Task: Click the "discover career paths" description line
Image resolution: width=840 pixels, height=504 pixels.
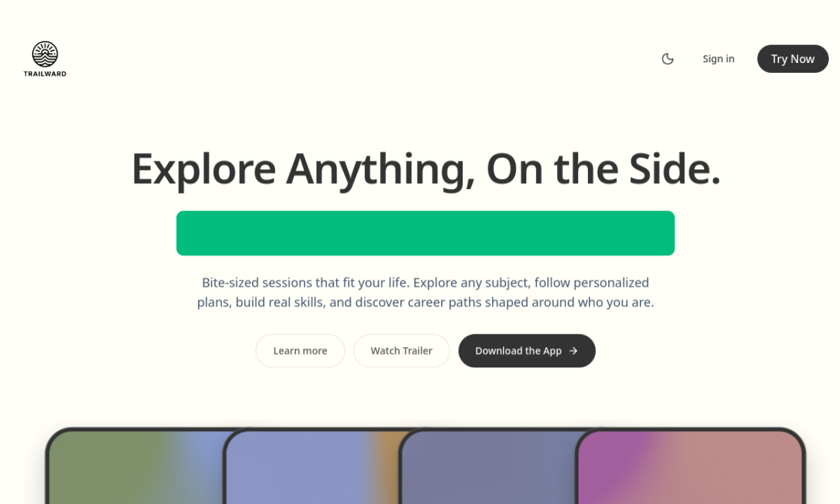Action: (425, 303)
